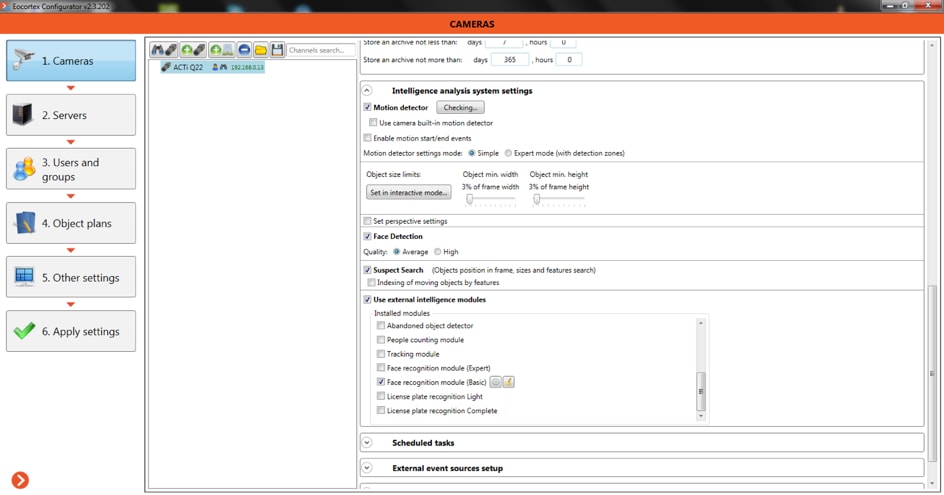Image resolution: width=944 pixels, height=495 pixels.
Task: Expand External event sources setup section
Action: (367, 468)
